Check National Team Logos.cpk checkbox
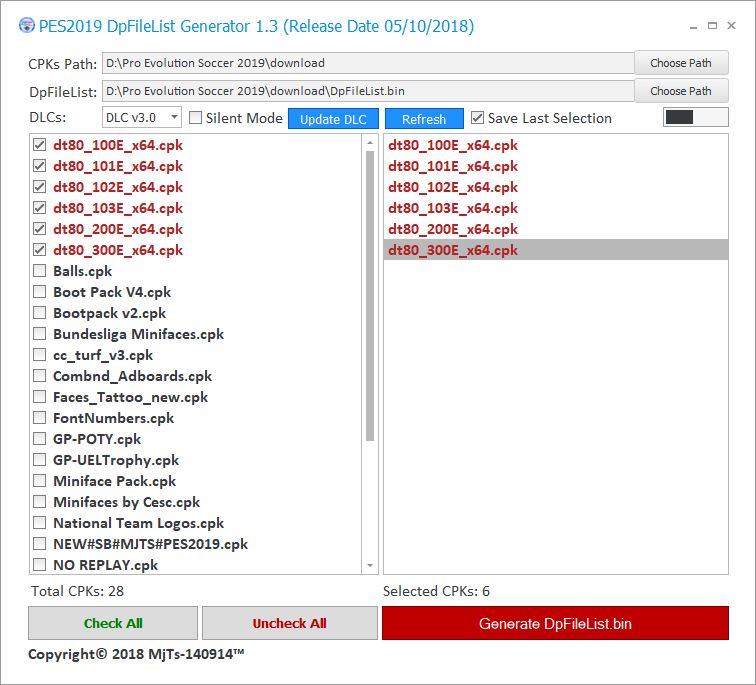Image resolution: width=756 pixels, height=685 pixels. 40,523
